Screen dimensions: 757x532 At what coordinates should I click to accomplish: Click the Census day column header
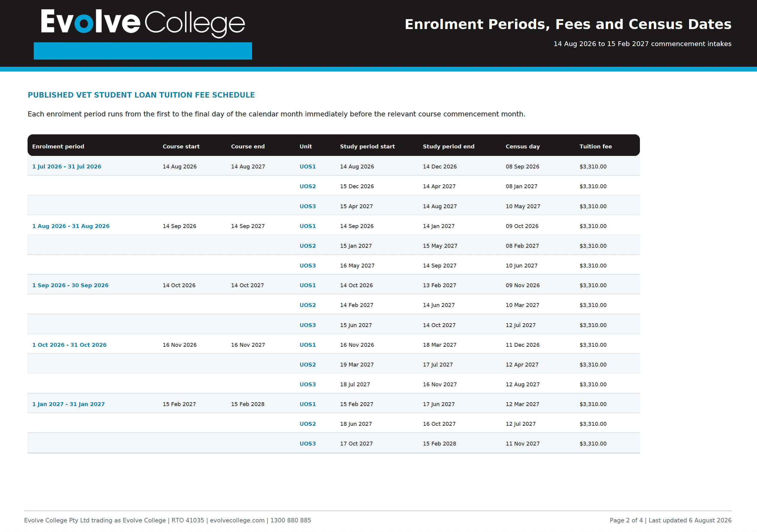(x=523, y=146)
